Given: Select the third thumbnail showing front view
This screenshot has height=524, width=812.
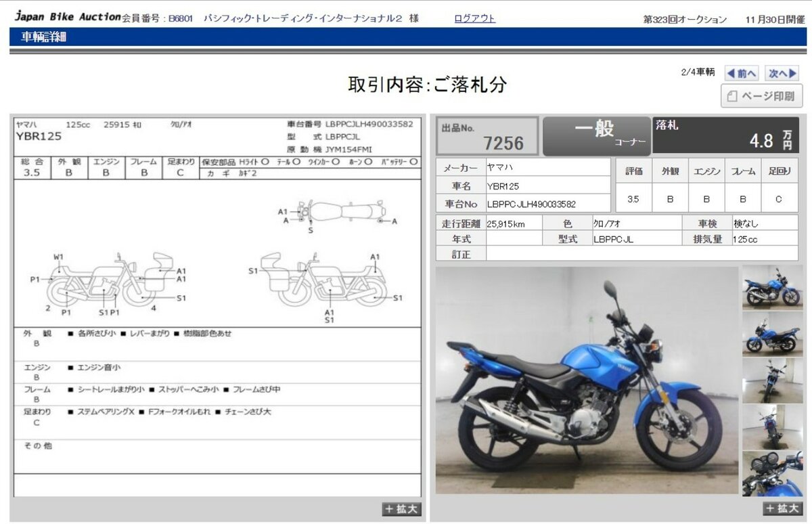Looking at the screenshot, I should pyautogui.click(x=773, y=380).
